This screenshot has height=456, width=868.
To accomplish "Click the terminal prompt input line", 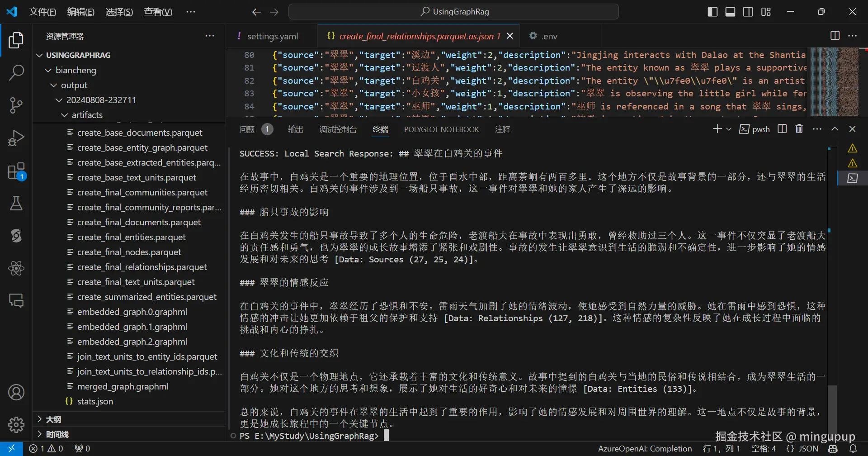I will pos(533,436).
